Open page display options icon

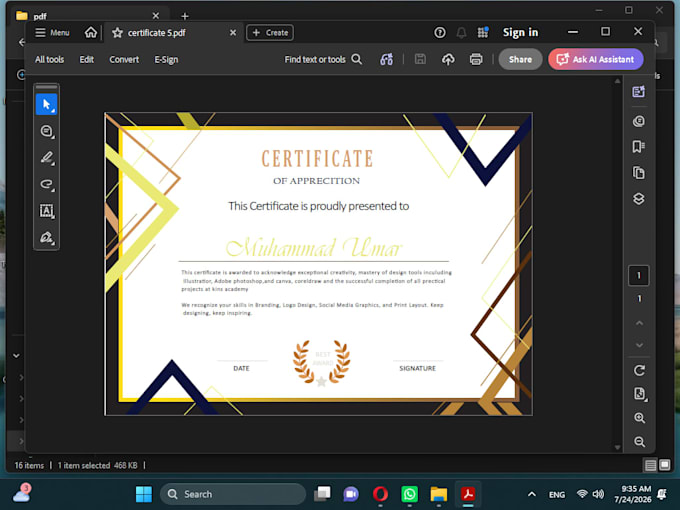click(639, 394)
